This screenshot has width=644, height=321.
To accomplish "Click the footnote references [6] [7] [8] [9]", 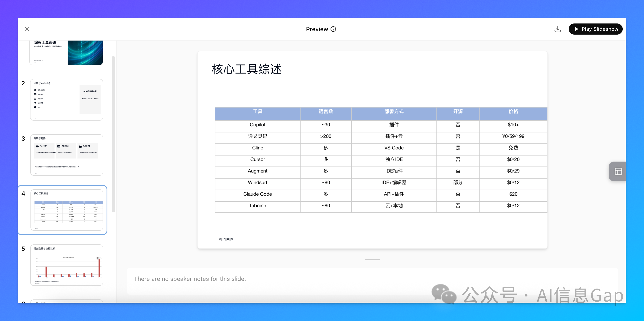I will point(226,239).
